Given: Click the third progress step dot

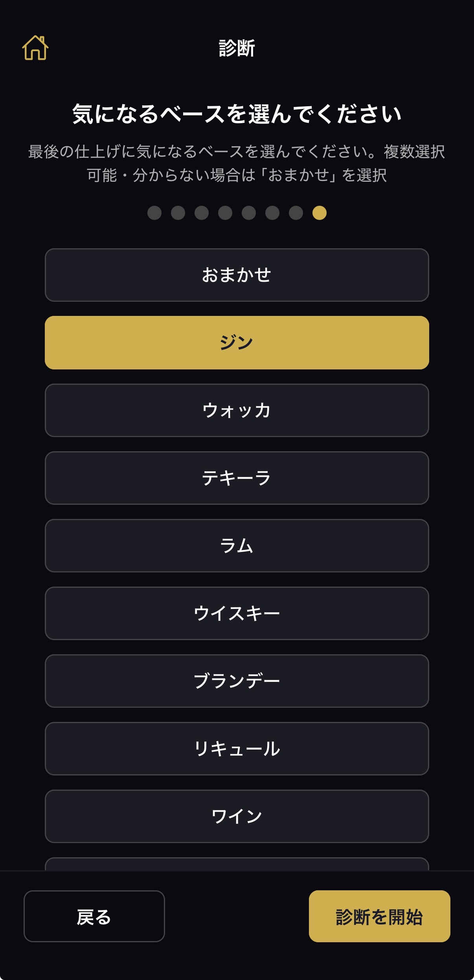Looking at the screenshot, I should point(202,213).
